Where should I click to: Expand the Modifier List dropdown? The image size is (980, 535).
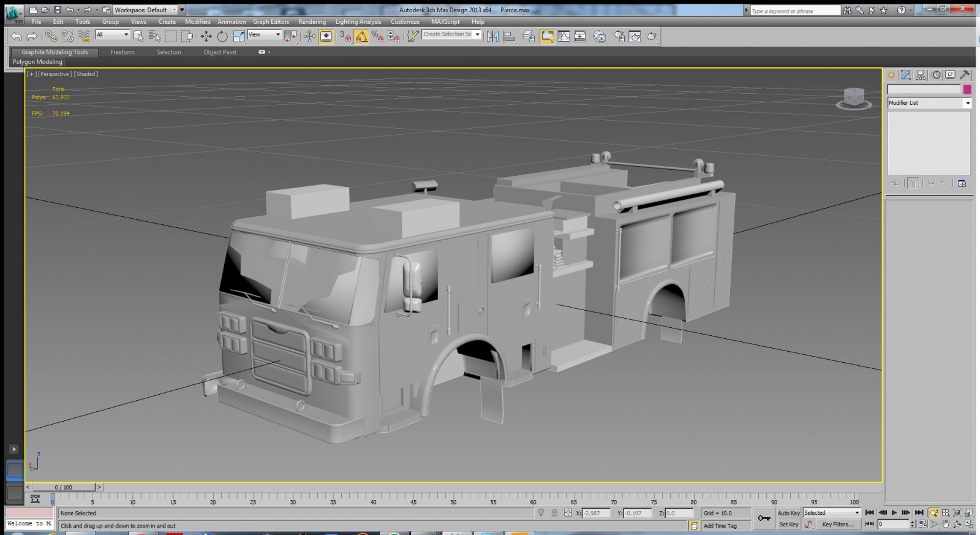[x=929, y=103]
